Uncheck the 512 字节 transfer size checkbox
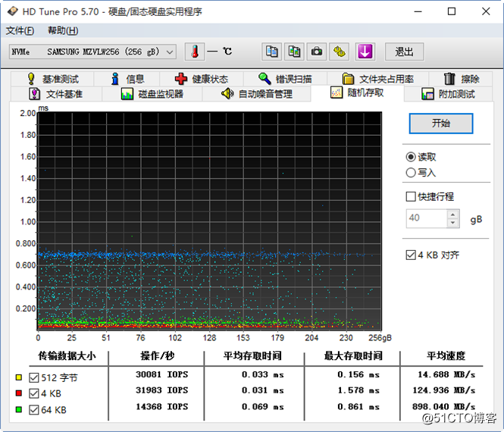This screenshot has width=504, height=432. pos(34,377)
